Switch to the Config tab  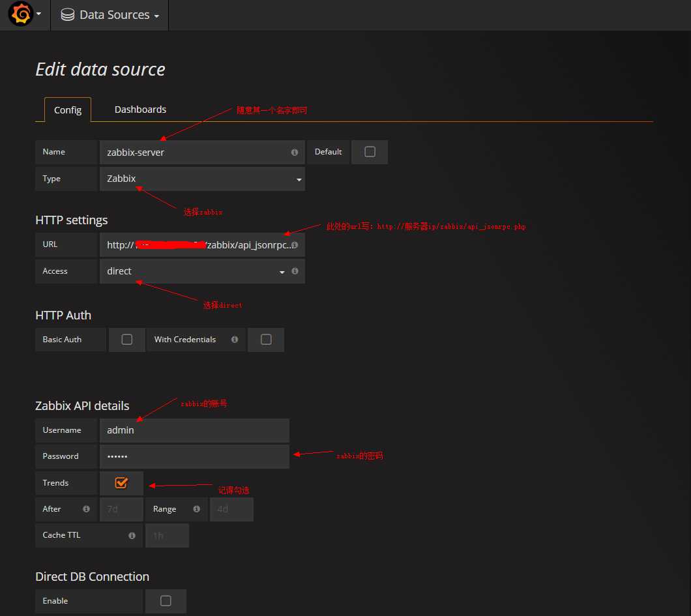tap(67, 110)
